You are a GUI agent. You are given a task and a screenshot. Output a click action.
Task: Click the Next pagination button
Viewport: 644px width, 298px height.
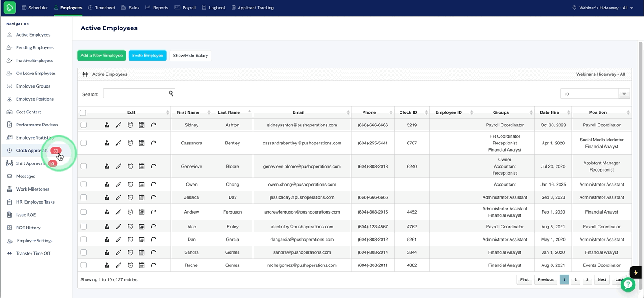pyautogui.click(x=602, y=280)
